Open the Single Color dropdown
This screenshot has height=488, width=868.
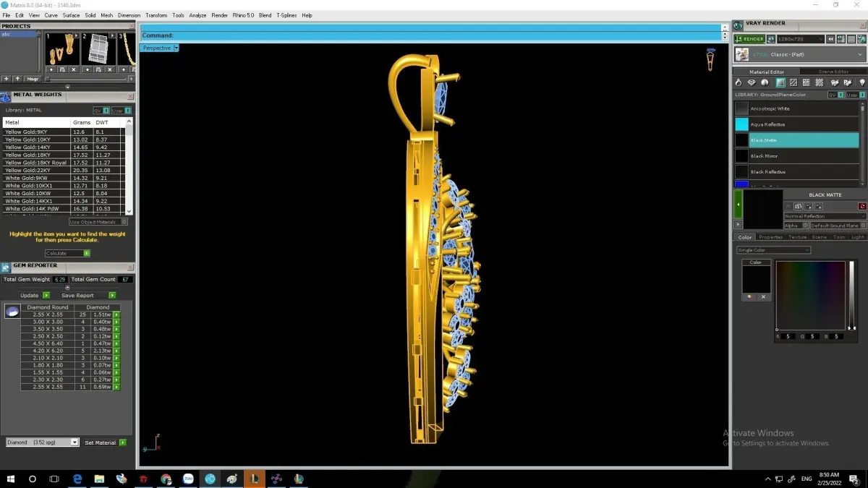[x=773, y=250]
